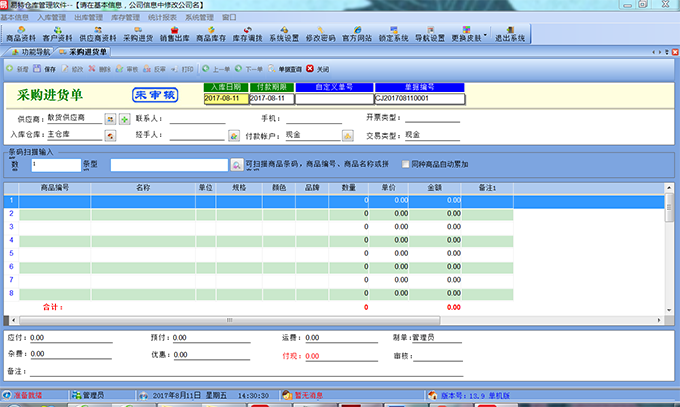Open 官方网站 toolbar icon

(x=357, y=34)
